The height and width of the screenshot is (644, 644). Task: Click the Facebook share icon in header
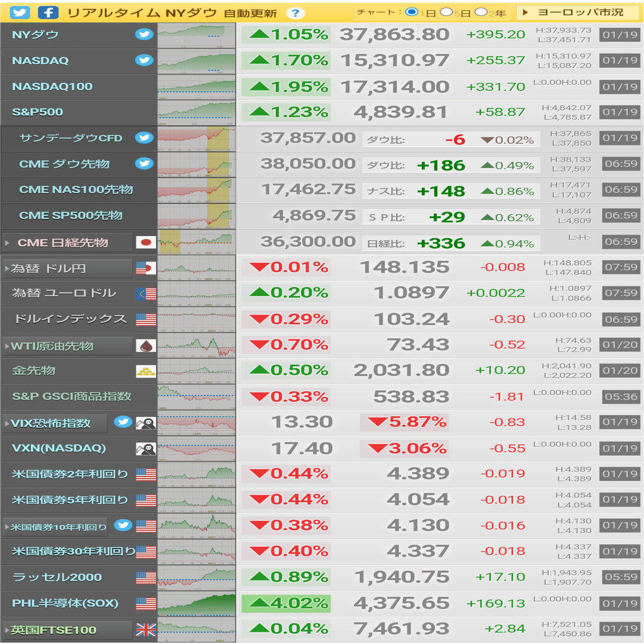pos(48,13)
